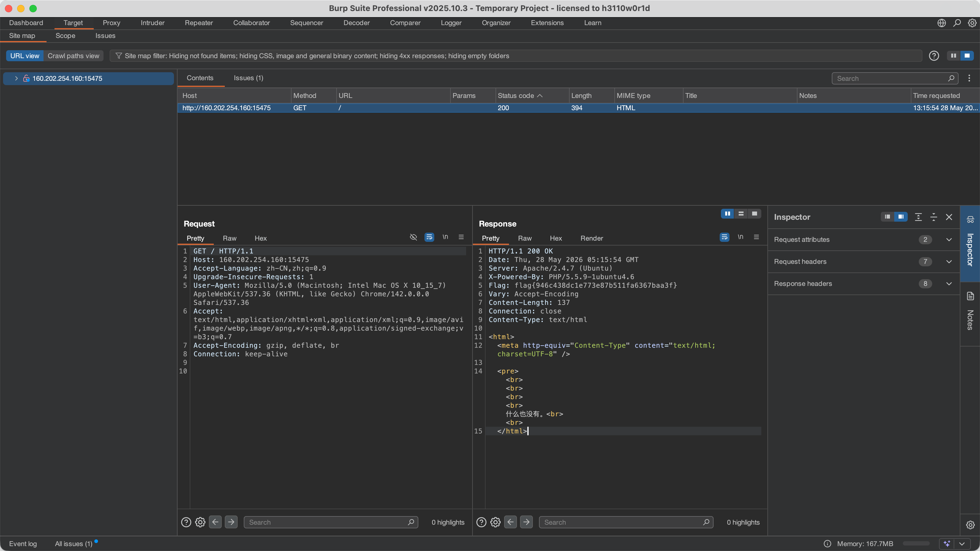Select URL view for site map
The height and width of the screenshot is (551, 980).
point(25,56)
